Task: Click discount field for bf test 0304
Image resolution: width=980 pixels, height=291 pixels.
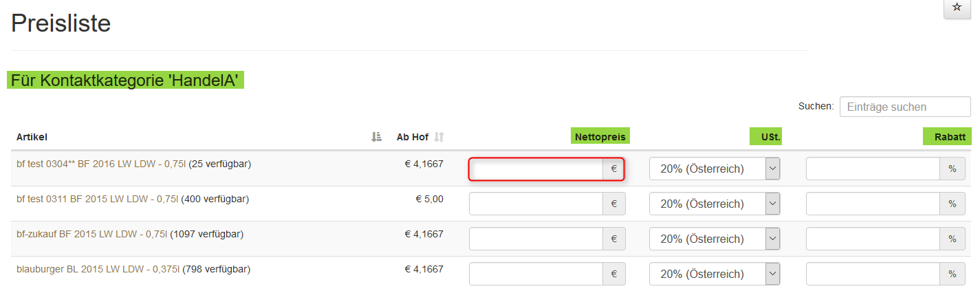Action: [x=873, y=169]
